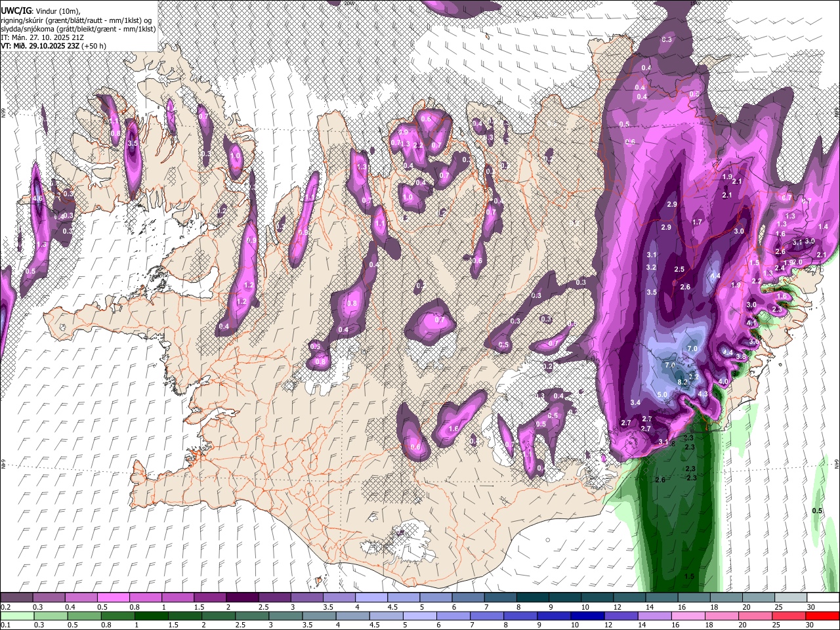Pick the dark teal swatch between 8 and 9, upper scale

click(x=532, y=598)
